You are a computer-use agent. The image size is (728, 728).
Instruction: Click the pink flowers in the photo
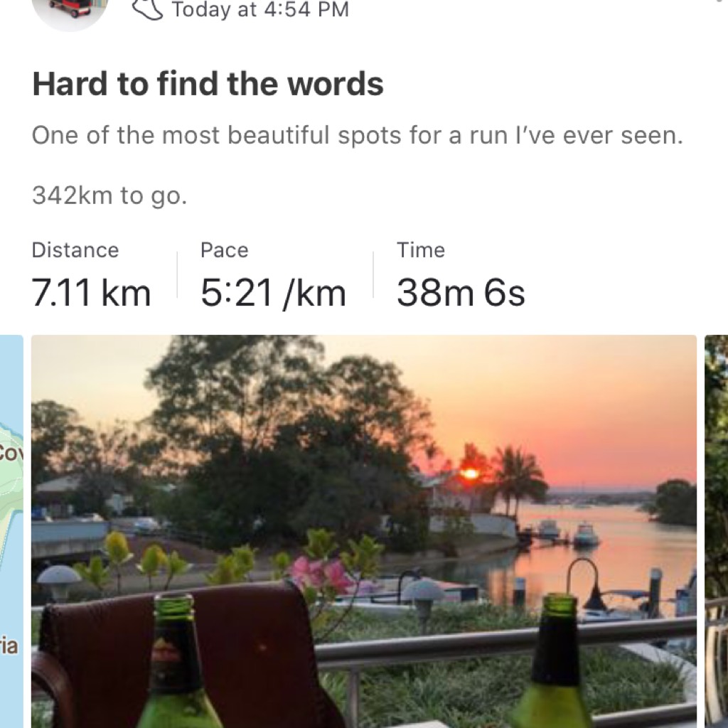click(x=321, y=576)
